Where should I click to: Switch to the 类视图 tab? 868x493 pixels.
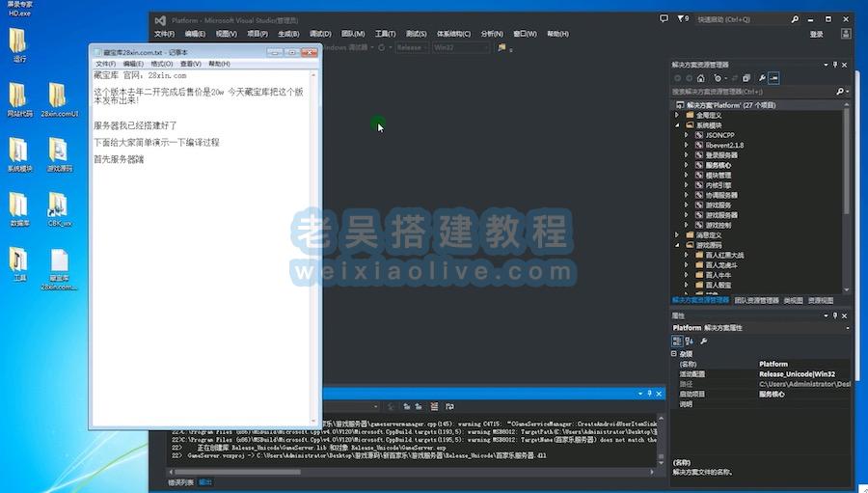pos(794,300)
